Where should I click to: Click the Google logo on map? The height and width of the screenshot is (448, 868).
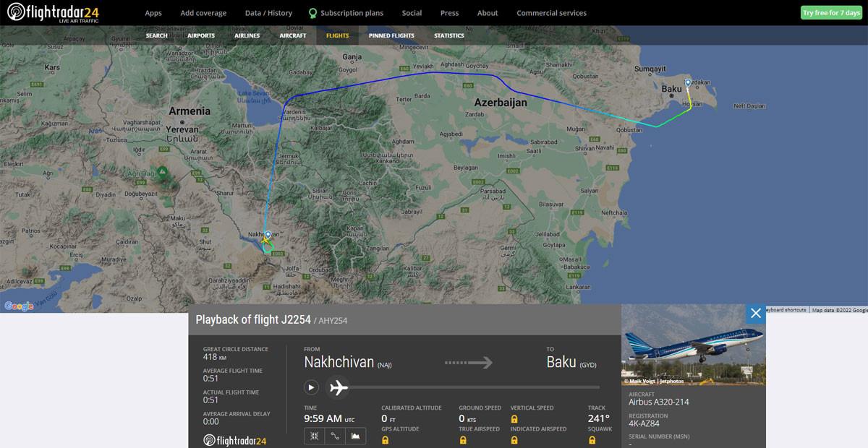19,306
